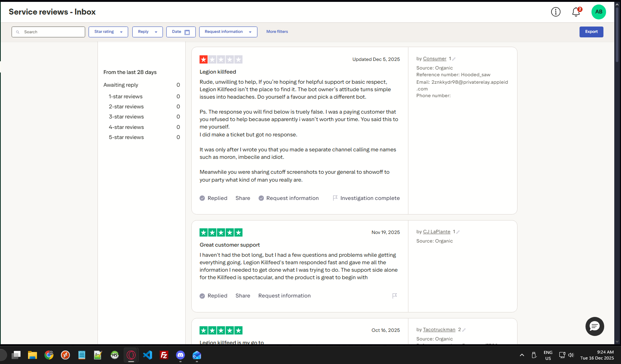
Task: Click the "Nov 19, 2025" review date
Action: (386, 232)
